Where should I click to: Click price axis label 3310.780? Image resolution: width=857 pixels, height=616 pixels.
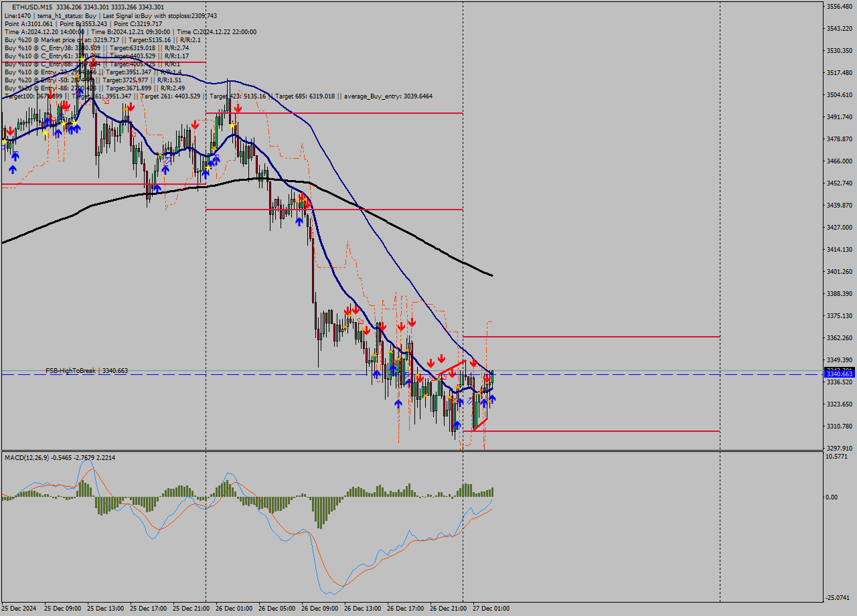[840, 427]
